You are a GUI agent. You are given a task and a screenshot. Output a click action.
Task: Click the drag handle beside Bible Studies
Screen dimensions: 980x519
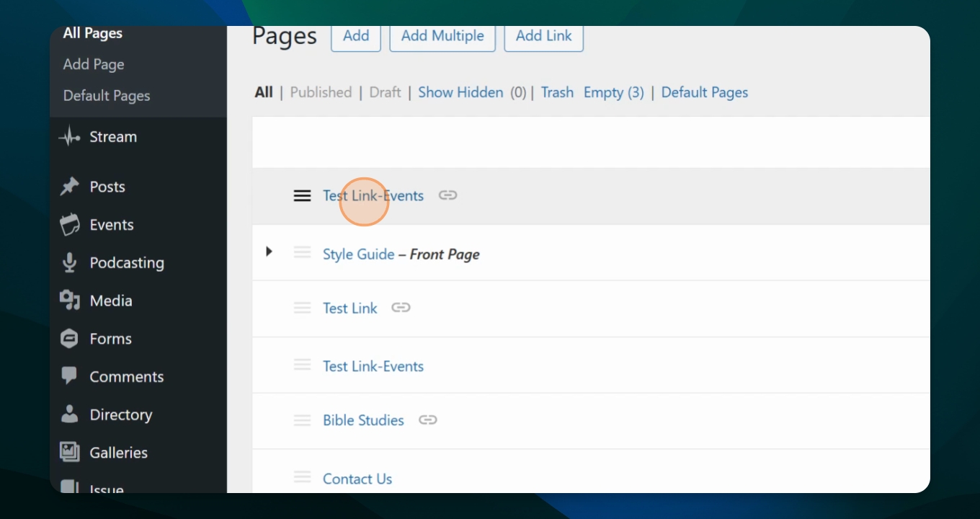pos(302,420)
